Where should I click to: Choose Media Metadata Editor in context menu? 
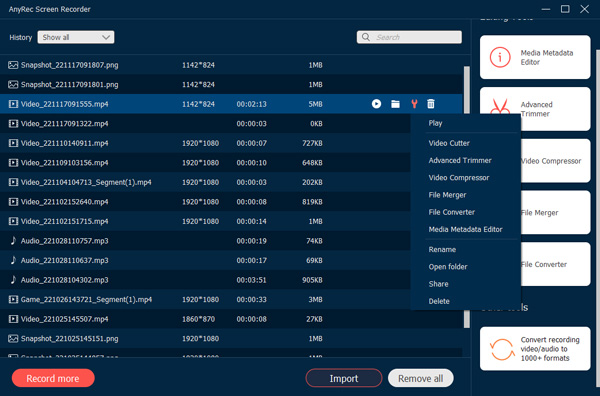465,229
